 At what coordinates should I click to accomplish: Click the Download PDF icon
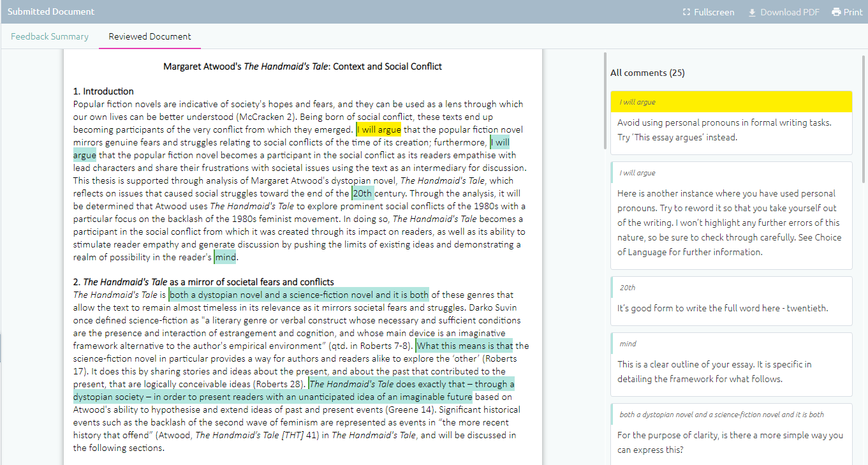752,12
